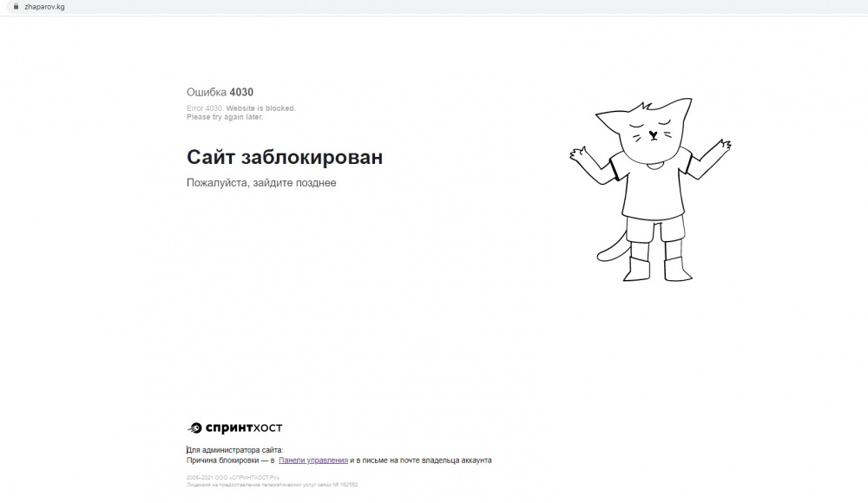Screen dimensions: 868x503
Task: Click the cat's raised paw on the left
Action: pos(579,156)
